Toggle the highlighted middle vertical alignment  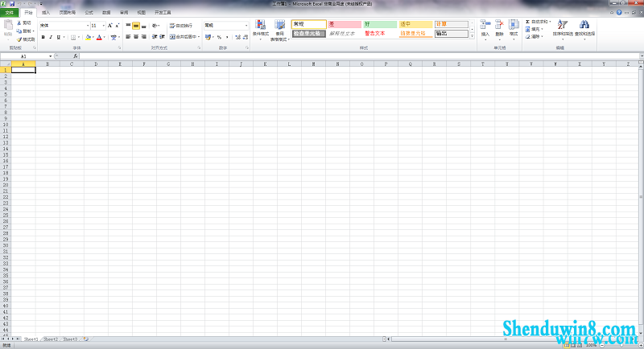click(136, 26)
